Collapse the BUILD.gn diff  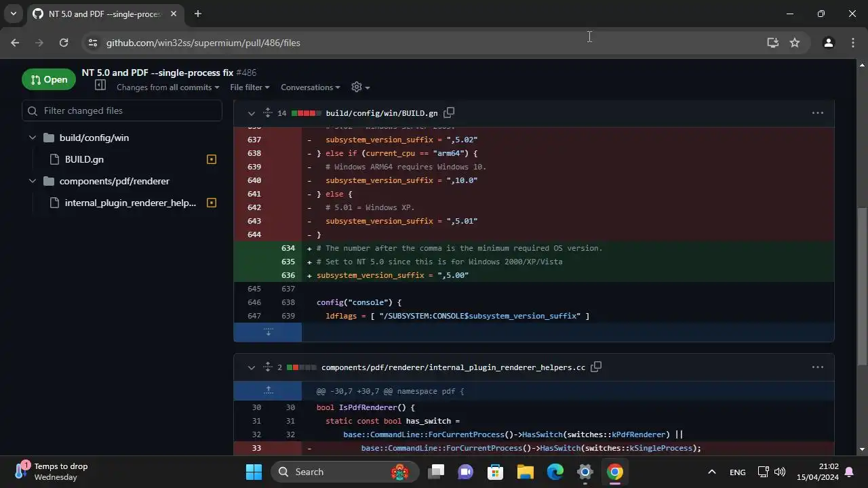click(x=251, y=113)
